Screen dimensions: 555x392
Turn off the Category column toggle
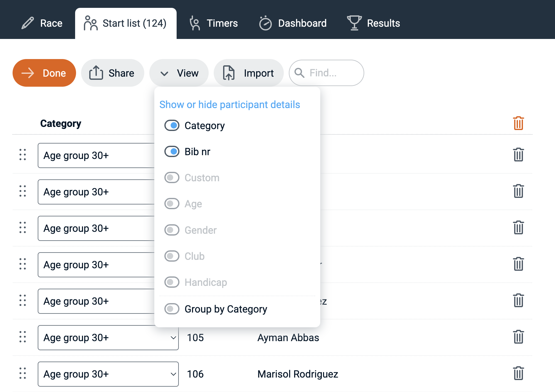click(x=172, y=126)
